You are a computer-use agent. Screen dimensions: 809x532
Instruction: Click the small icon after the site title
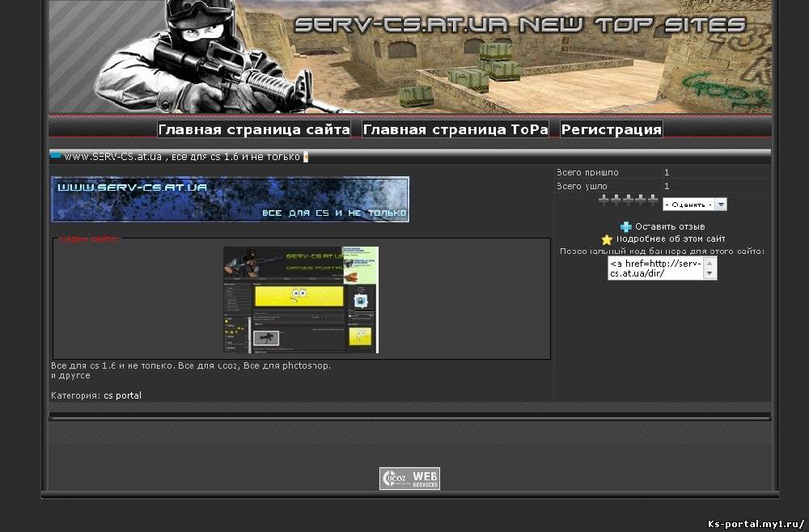tap(306, 157)
